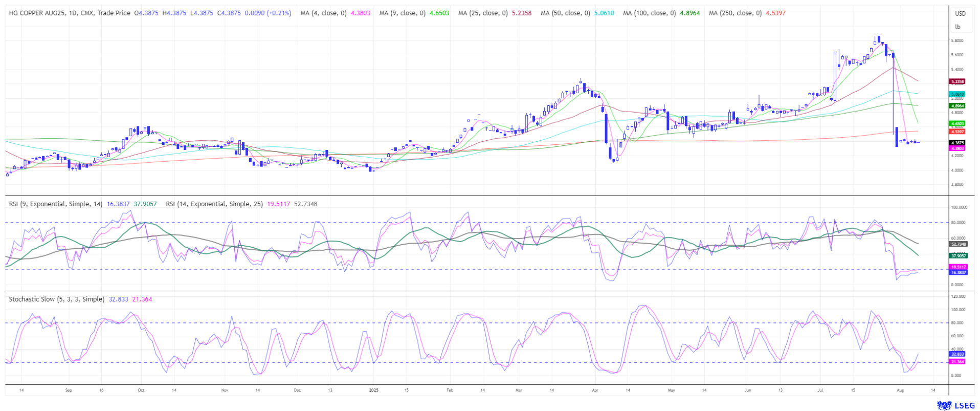
Task: Click the gray 52.7348 RSI value tag
Action: point(957,244)
